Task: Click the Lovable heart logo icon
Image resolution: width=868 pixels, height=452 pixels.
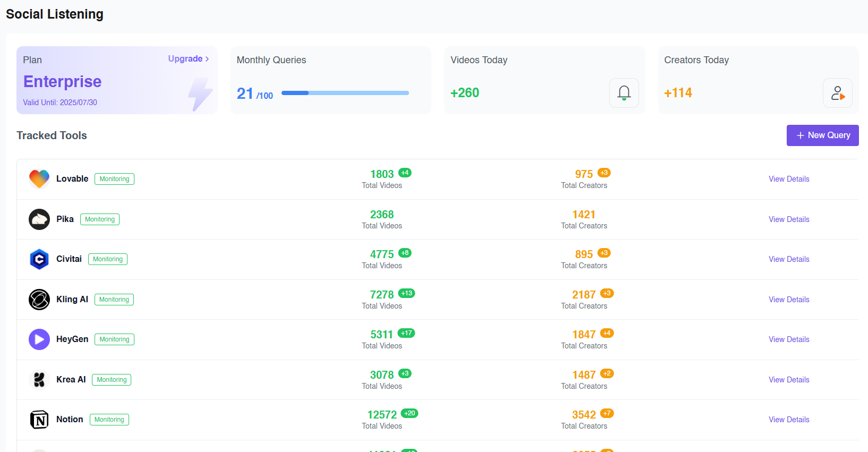Action: click(x=39, y=179)
